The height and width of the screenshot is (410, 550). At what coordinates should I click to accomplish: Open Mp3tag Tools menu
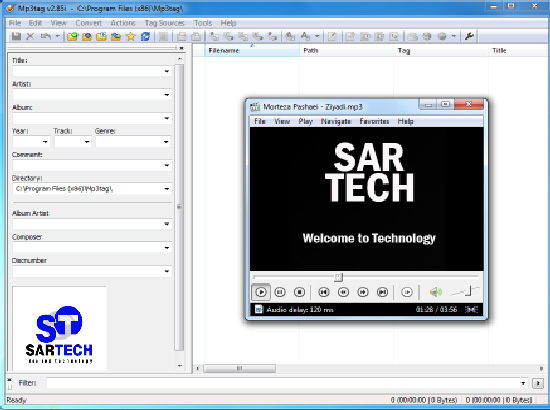pyautogui.click(x=203, y=23)
